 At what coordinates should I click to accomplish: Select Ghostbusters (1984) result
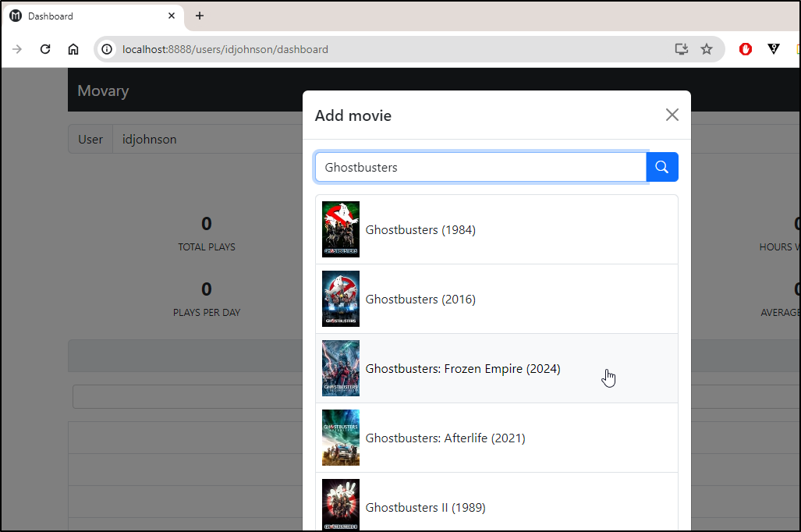pos(497,229)
